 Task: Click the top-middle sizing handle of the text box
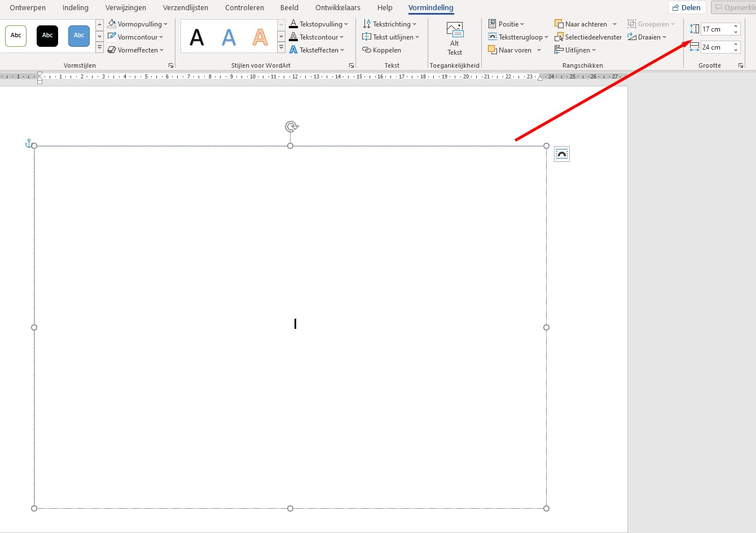(x=290, y=146)
